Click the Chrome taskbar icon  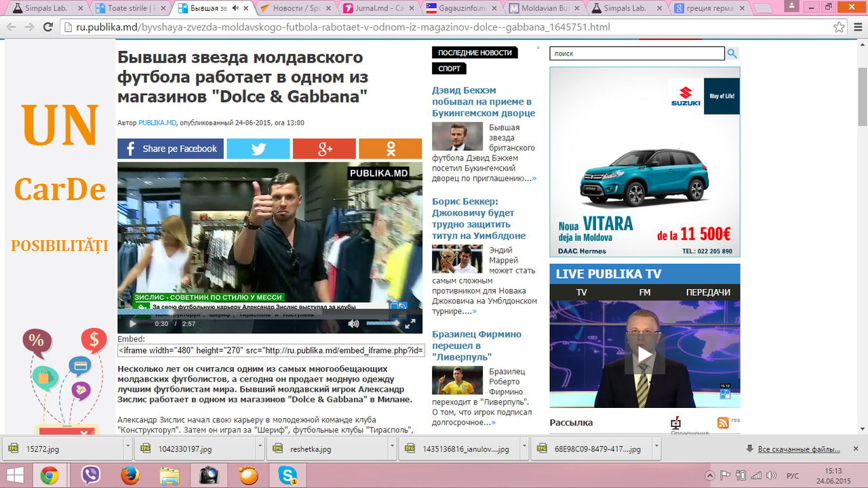(x=49, y=475)
